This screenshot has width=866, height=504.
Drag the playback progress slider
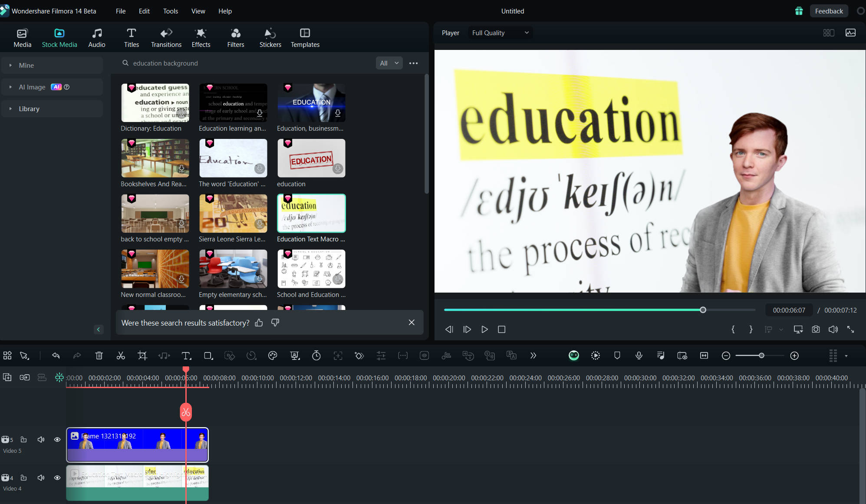pyautogui.click(x=704, y=310)
